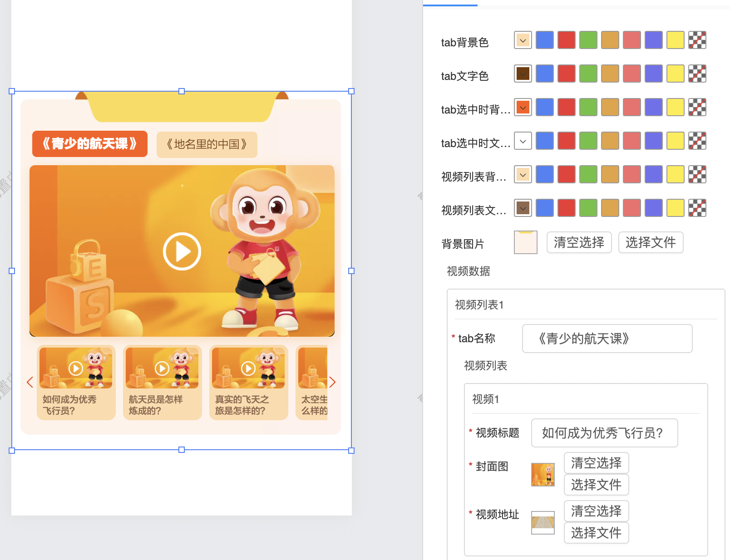This screenshot has width=730, height=560.
Task: Click 选择文件 for 背景图片
Action: click(x=651, y=242)
